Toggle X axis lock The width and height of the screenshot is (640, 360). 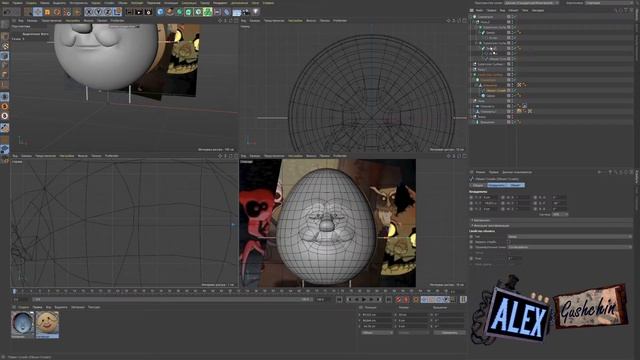tap(89, 12)
